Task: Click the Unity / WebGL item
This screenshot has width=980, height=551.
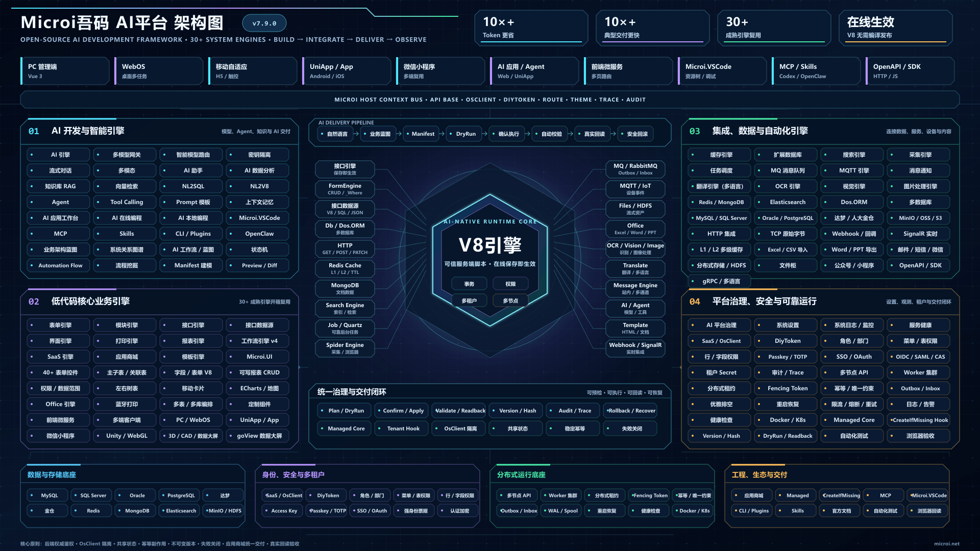Action: (125, 436)
